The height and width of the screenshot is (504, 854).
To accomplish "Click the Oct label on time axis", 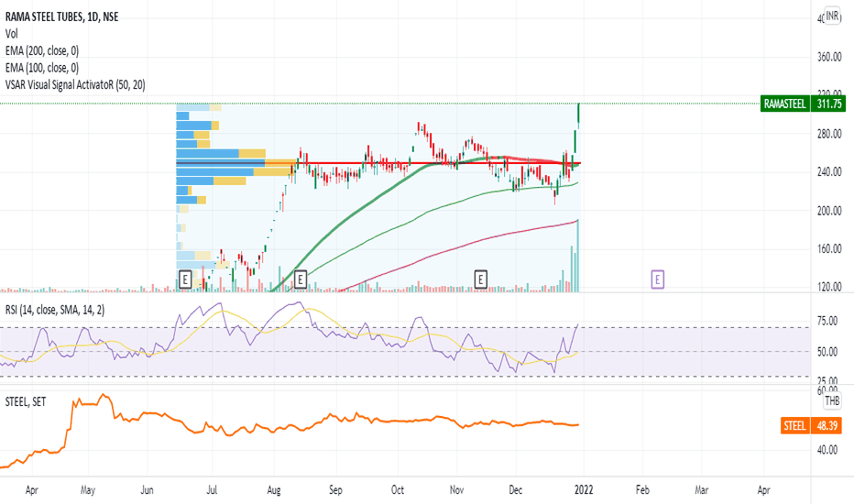I will pos(398,490).
